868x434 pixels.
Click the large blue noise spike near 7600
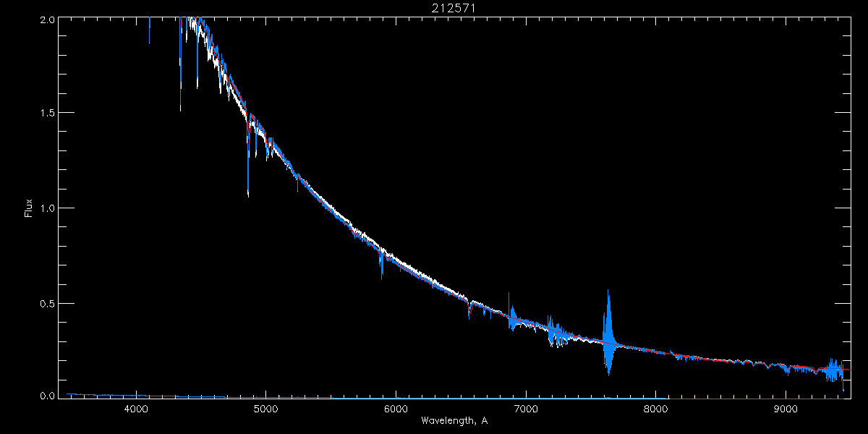click(x=608, y=333)
